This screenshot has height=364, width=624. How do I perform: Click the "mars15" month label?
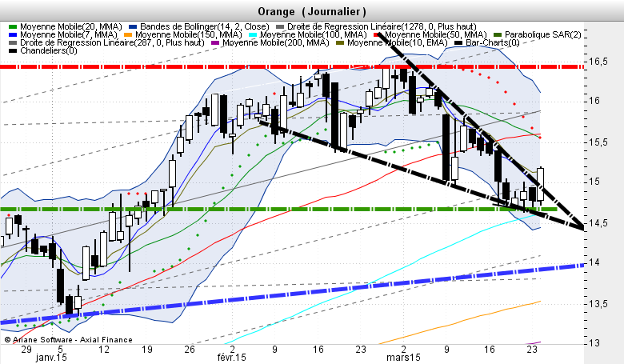click(403, 358)
